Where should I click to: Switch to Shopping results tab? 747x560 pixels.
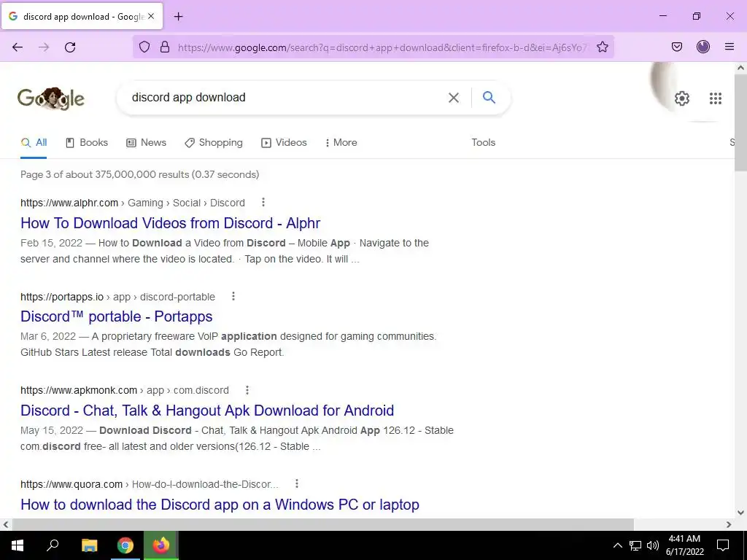point(214,142)
